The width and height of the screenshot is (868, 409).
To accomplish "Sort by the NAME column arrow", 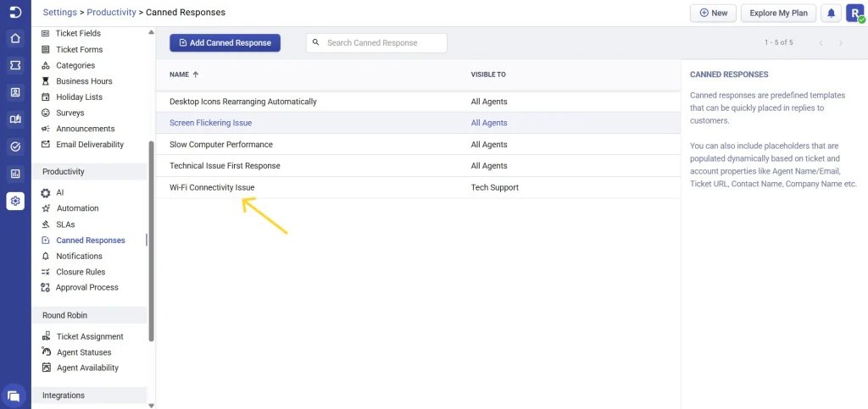I will coord(196,75).
